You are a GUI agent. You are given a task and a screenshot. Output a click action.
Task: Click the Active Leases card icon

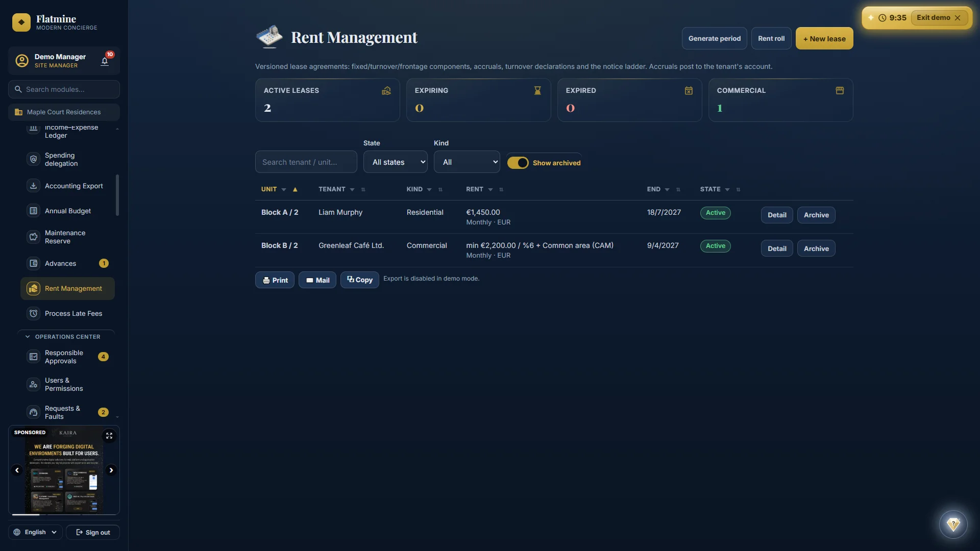pos(386,90)
